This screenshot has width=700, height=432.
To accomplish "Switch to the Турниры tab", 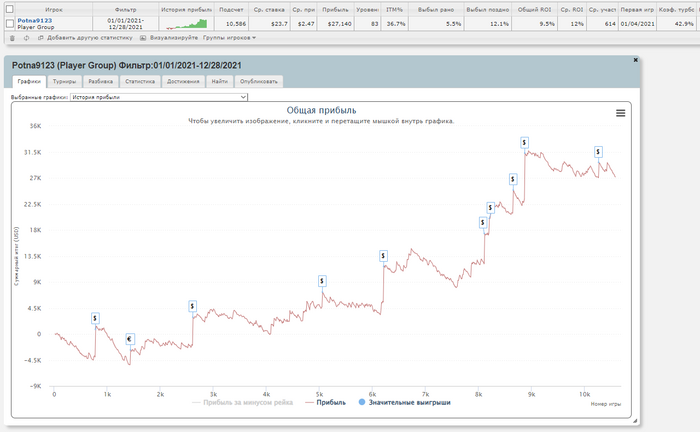I will pyautogui.click(x=64, y=81).
